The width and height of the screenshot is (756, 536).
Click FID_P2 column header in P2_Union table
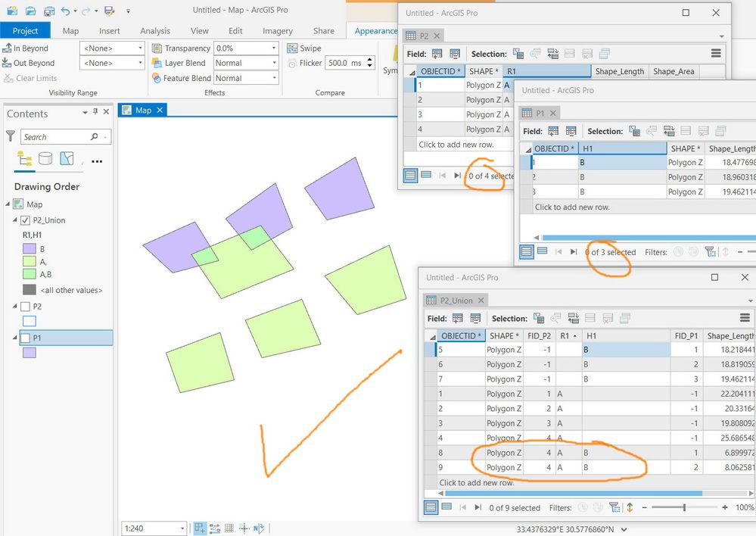[539, 336]
